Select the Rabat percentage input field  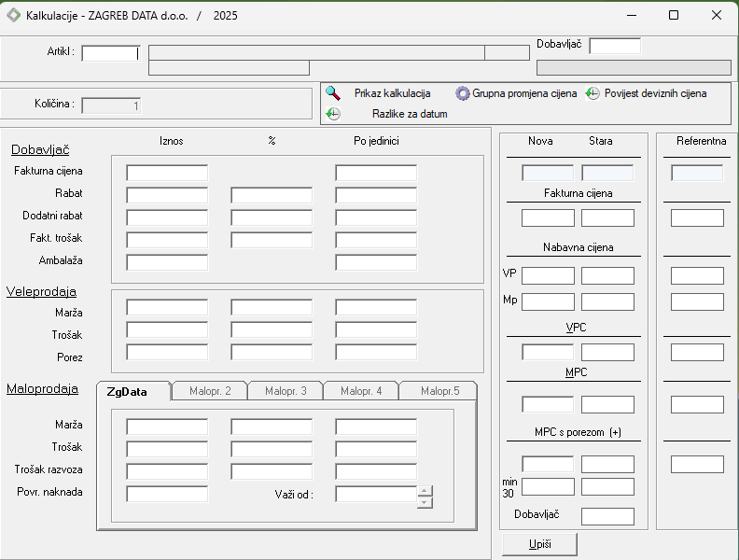coord(272,195)
